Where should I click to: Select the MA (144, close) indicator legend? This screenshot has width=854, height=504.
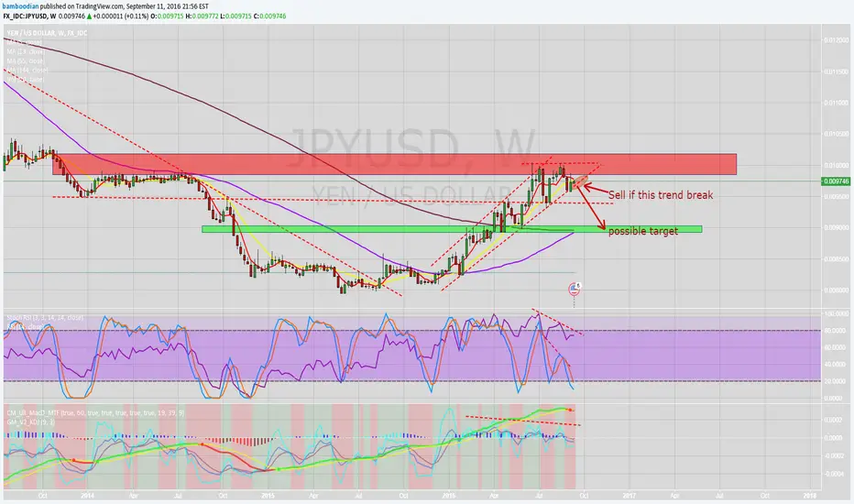click(27, 71)
